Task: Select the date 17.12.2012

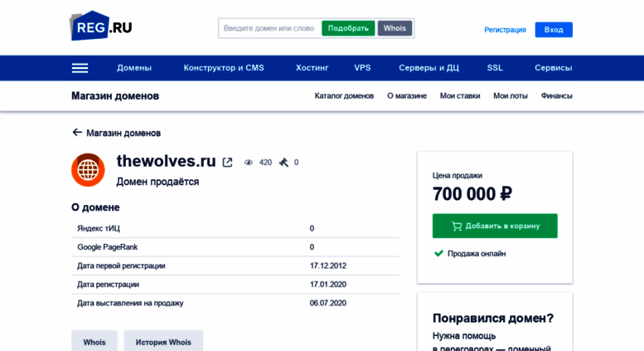Action: [x=328, y=266]
